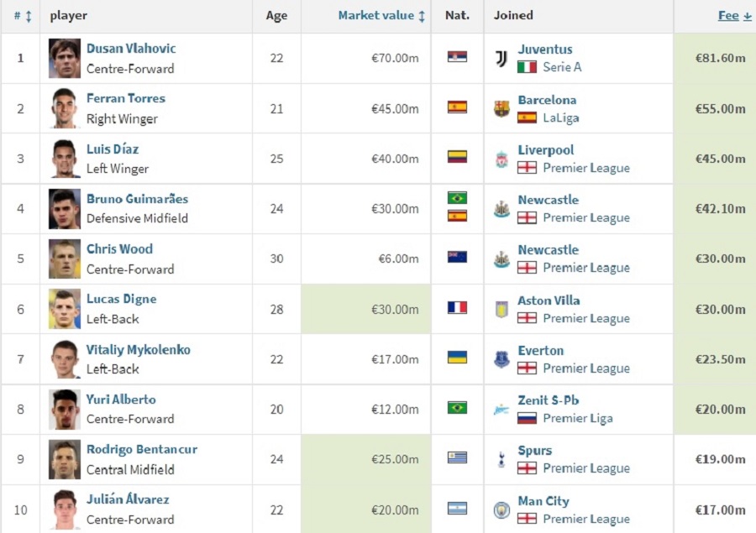Open Serie A league link
The image size is (756, 533).
(x=562, y=67)
